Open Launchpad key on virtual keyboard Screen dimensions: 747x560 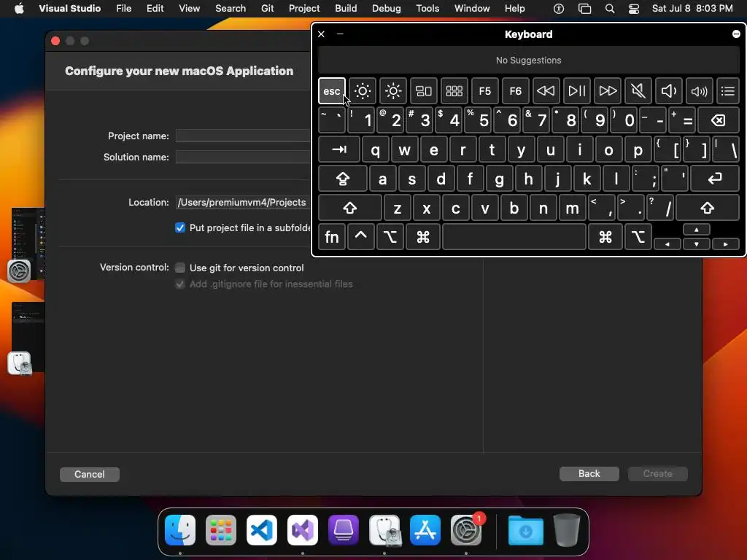[454, 91]
